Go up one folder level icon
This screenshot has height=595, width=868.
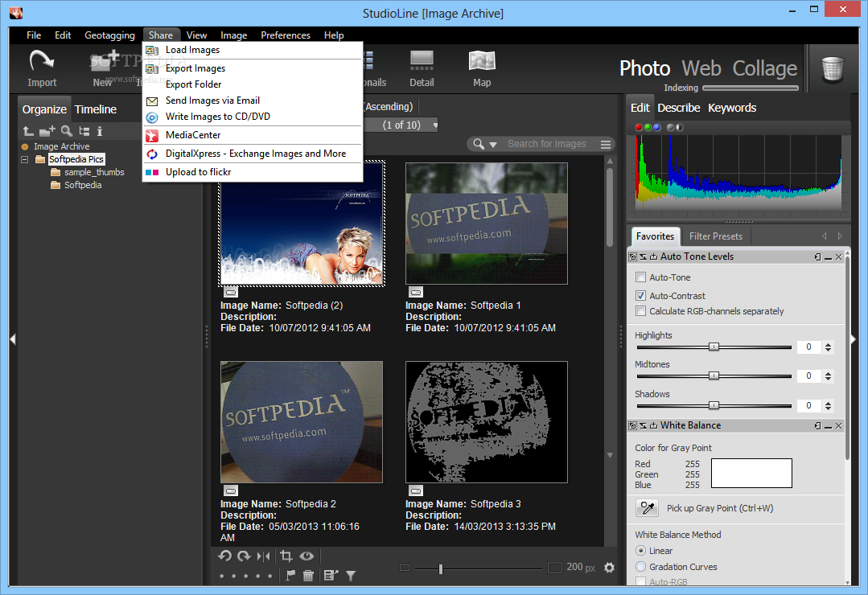click(x=28, y=131)
